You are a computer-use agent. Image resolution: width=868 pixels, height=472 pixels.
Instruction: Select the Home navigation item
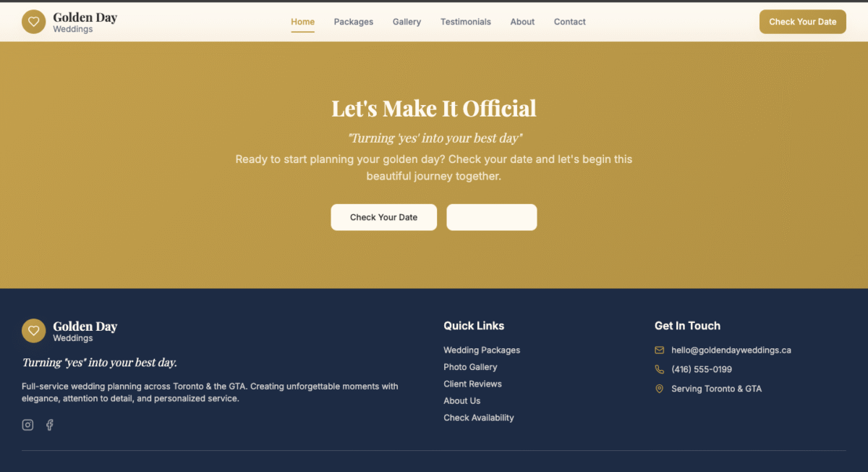[302, 22]
